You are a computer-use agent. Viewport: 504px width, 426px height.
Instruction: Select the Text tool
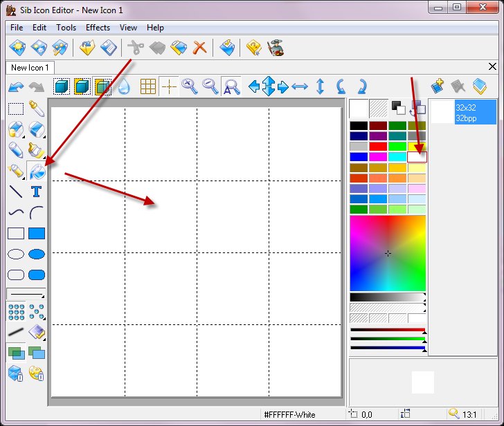[x=37, y=192]
